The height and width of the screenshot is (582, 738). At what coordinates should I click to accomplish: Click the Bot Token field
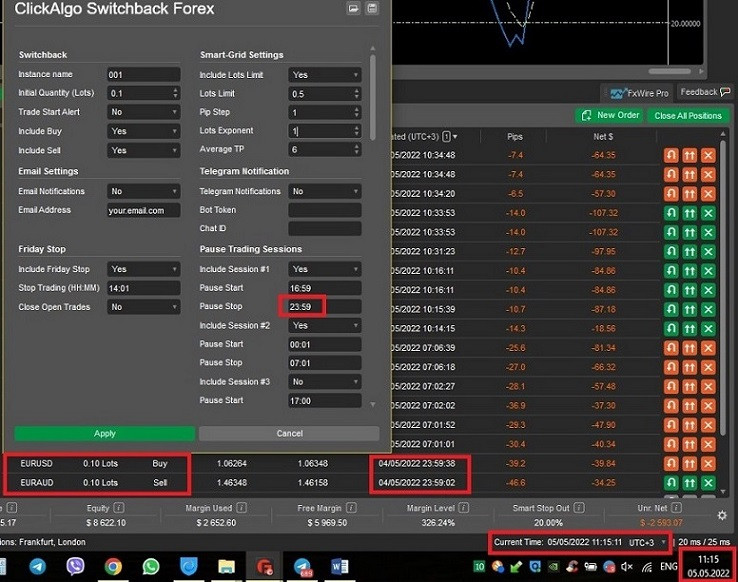325,210
